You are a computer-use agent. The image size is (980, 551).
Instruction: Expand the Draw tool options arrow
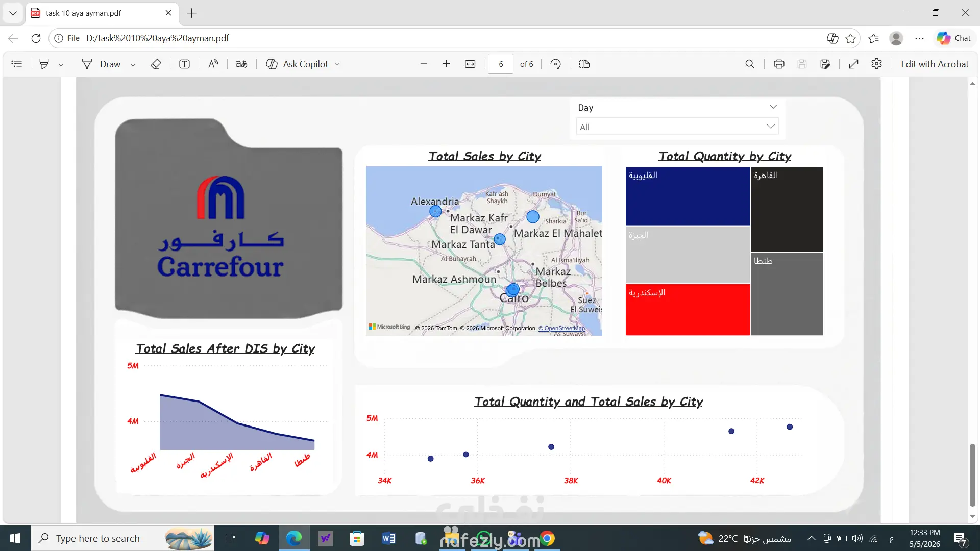133,65
